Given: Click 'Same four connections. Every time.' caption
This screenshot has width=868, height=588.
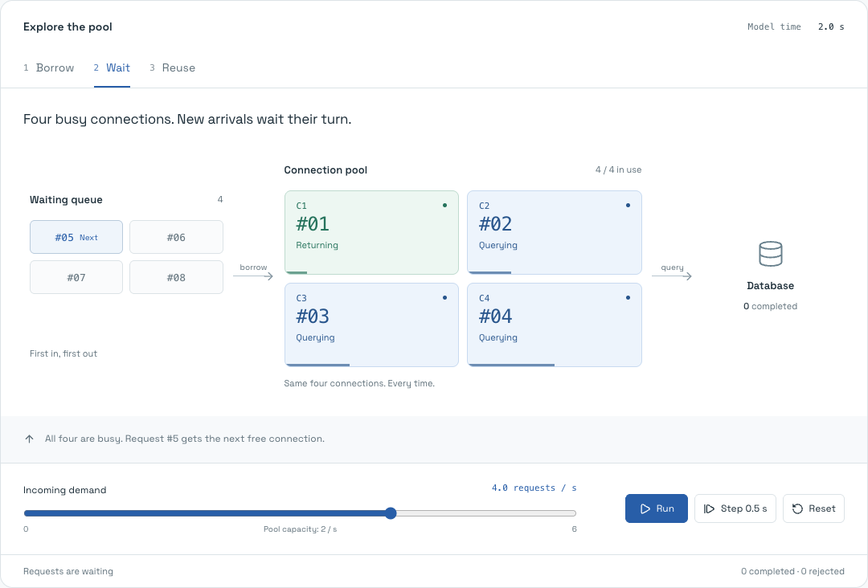Looking at the screenshot, I should (359, 383).
